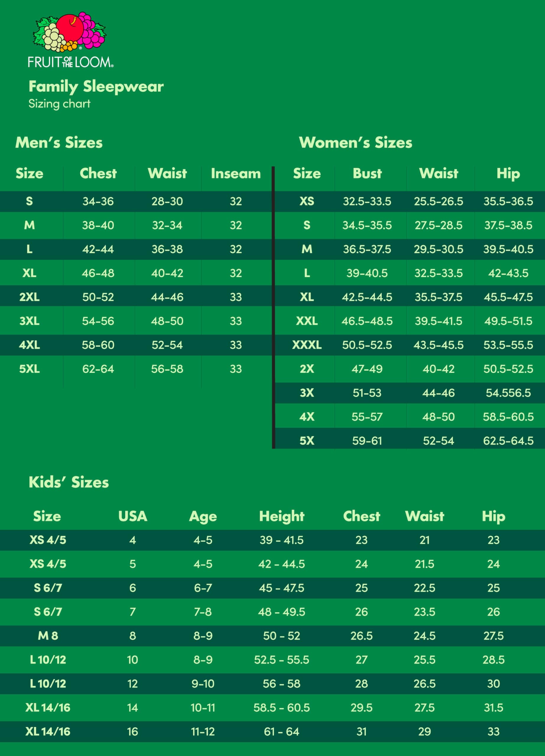Click the Bust column header
The image size is (545, 756).
tap(367, 174)
